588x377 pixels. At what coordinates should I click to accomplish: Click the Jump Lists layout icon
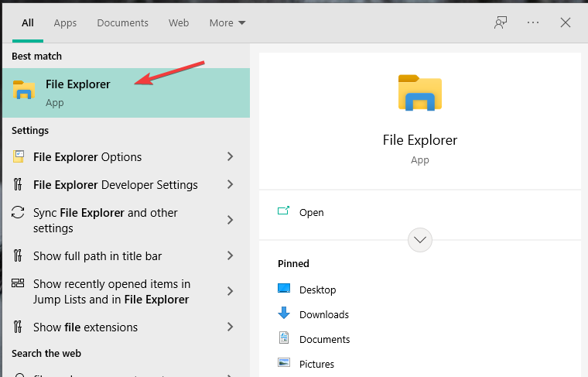coord(18,283)
